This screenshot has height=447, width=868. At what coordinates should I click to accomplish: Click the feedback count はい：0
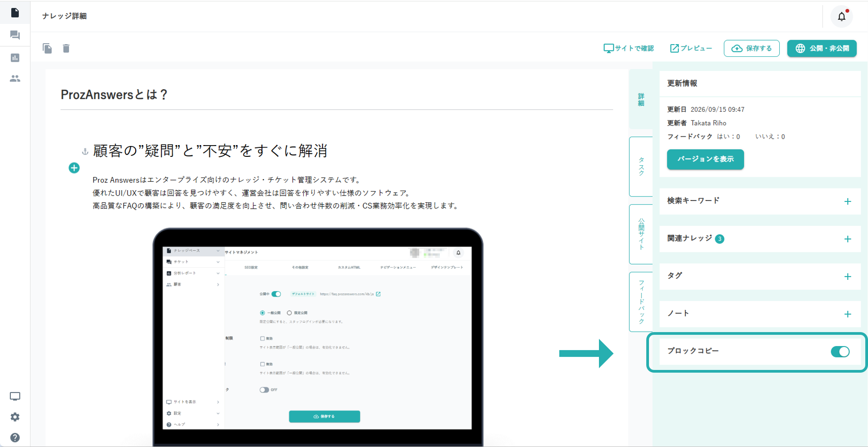(729, 137)
